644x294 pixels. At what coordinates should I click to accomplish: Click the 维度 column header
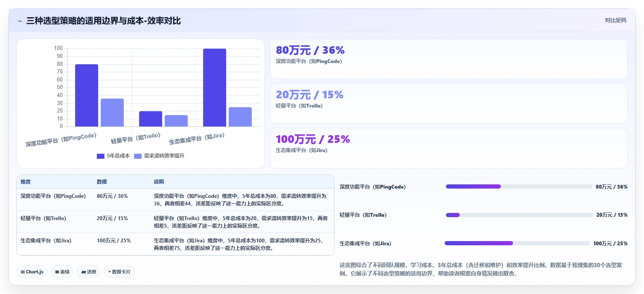click(x=26, y=182)
